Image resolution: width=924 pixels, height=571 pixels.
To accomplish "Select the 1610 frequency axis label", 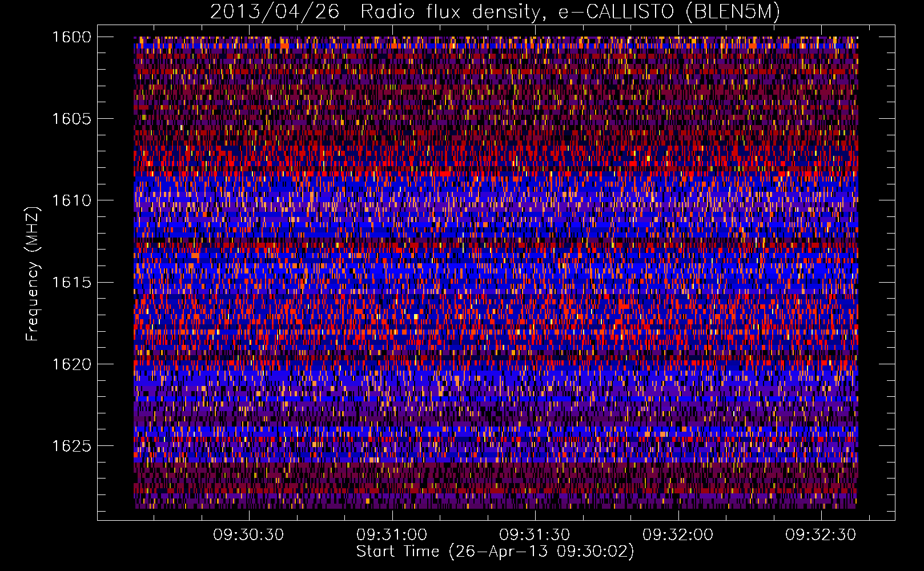I will [71, 200].
